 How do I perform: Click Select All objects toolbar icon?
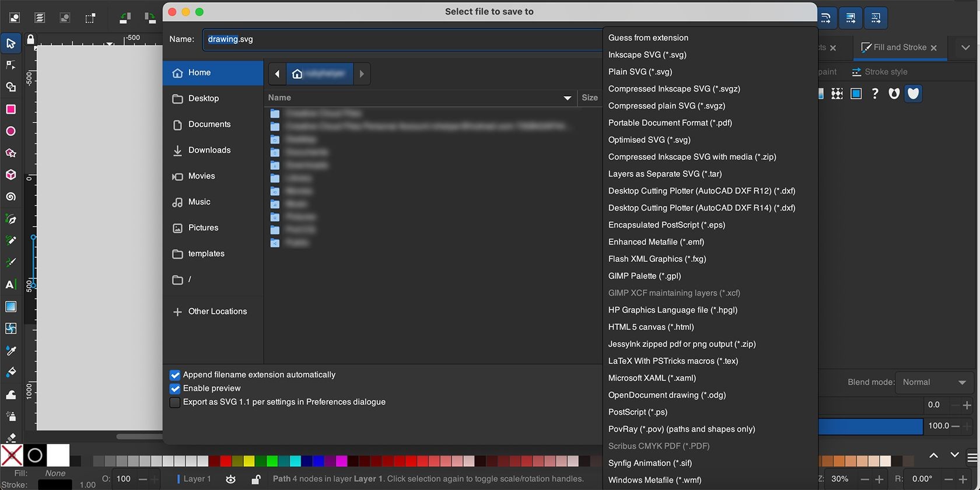(x=15, y=18)
